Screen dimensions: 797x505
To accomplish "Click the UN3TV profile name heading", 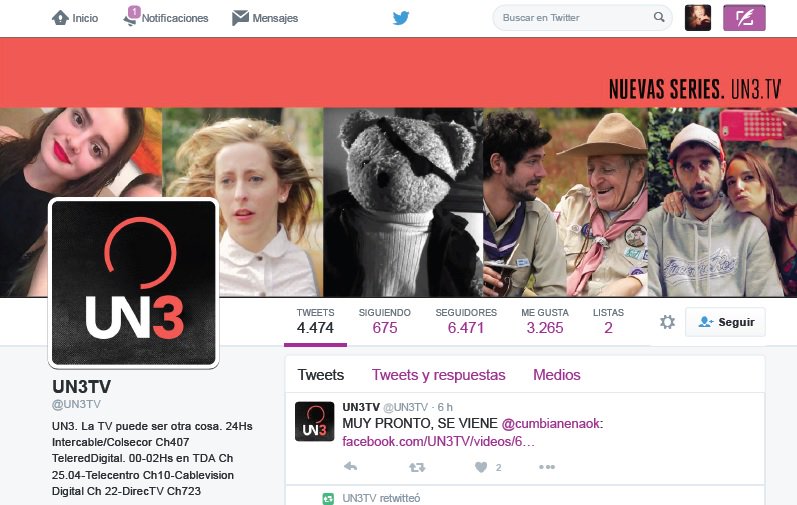I will [81, 387].
